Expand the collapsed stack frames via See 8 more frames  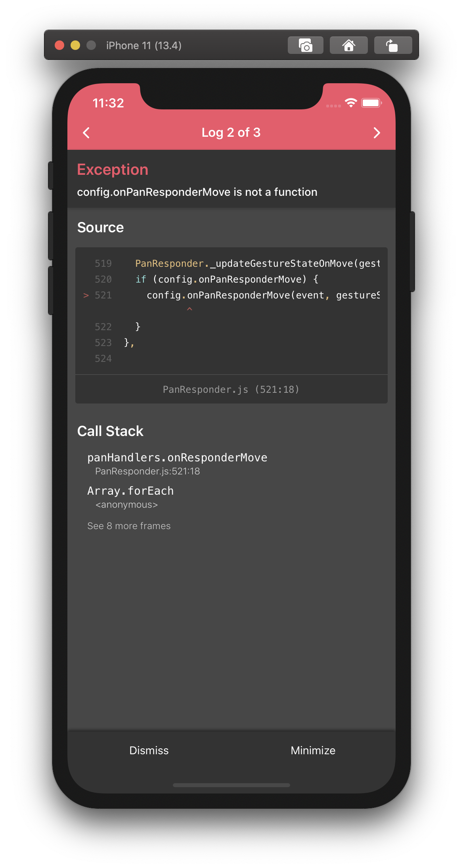pos(129,526)
